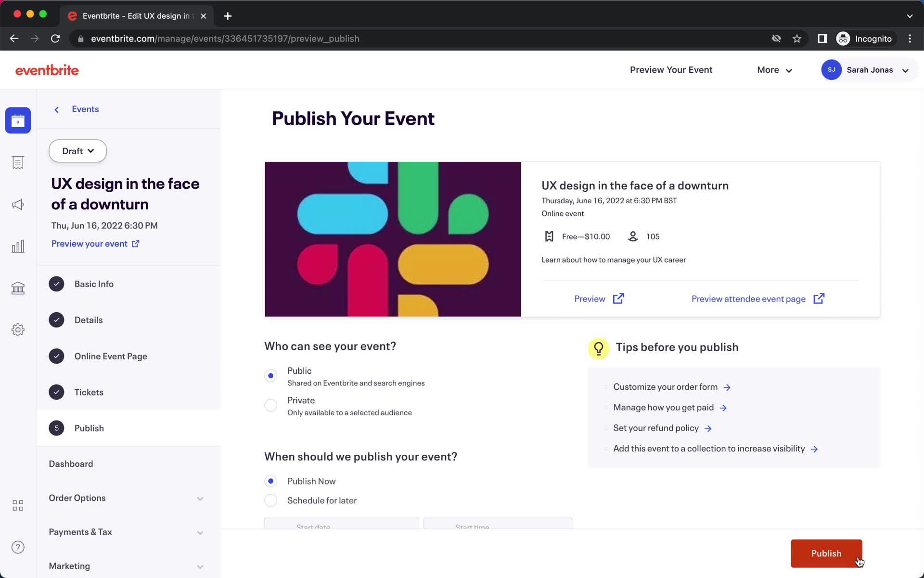Expand the Order Options section
This screenshot has height=578, width=924.
[x=126, y=498]
